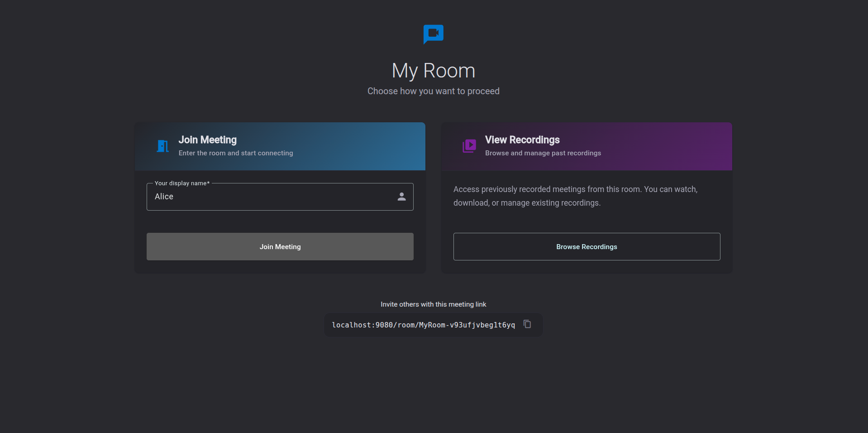
Task: Click the purple video library recordings icon
Action: coord(469,146)
